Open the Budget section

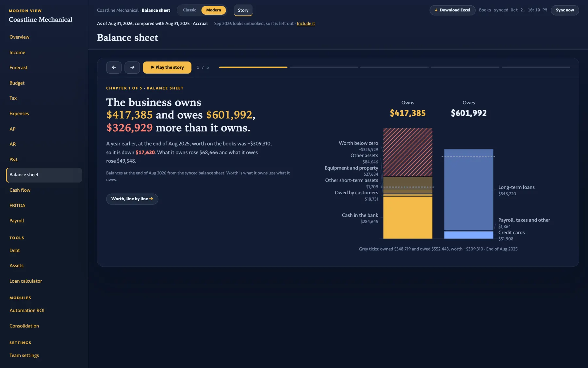tap(44, 83)
